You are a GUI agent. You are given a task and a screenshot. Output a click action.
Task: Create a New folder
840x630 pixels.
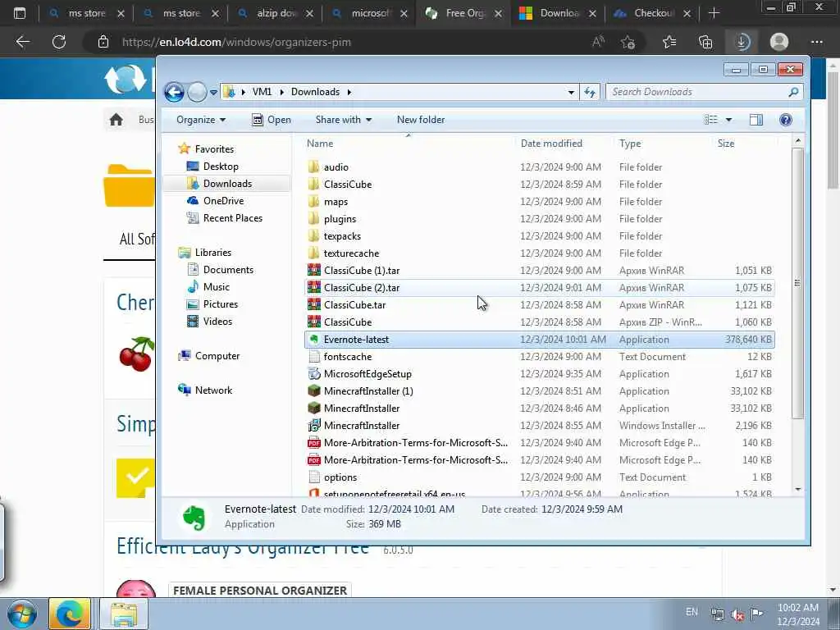pos(421,120)
